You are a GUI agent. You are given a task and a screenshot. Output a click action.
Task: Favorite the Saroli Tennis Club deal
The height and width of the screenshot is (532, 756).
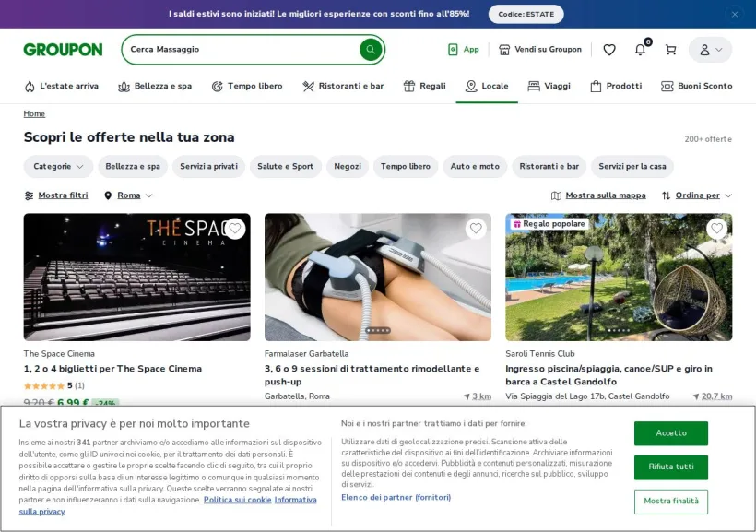pos(717,228)
